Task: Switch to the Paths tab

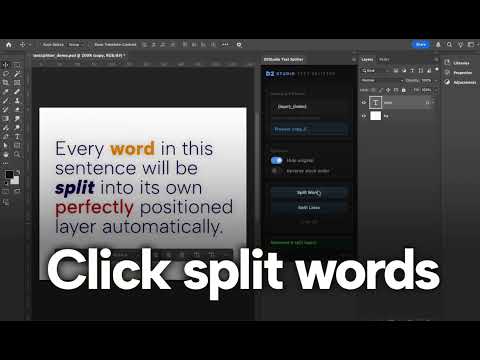Action: [x=384, y=59]
